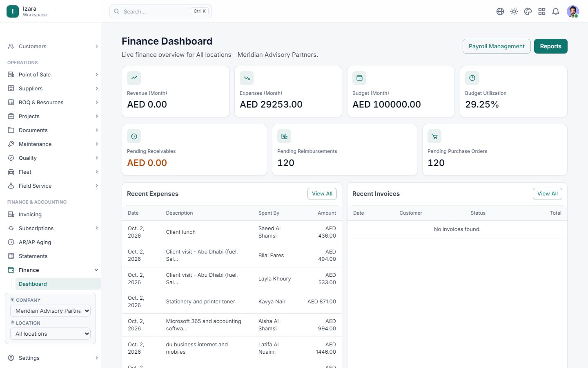Click the Revenue trending-up icon
Screen dimensions: 588x368
click(134, 78)
